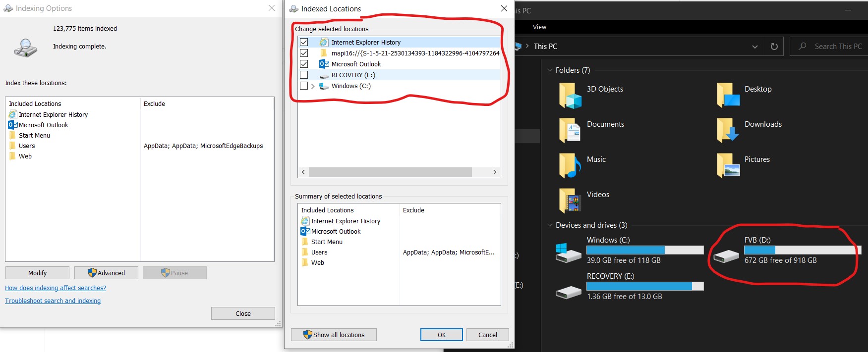Expand the Windows (C:) tree node
This screenshot has width=868, height=352.
pyautogui.click(x=313, y=86)
